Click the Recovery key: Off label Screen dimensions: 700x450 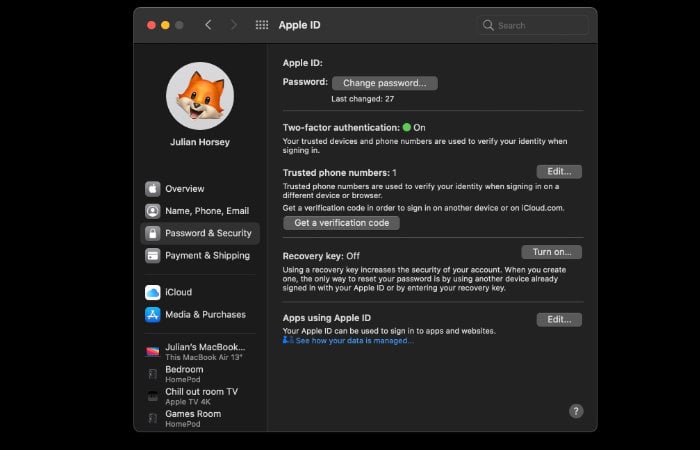pyautogui.click(x=321, y=256)
